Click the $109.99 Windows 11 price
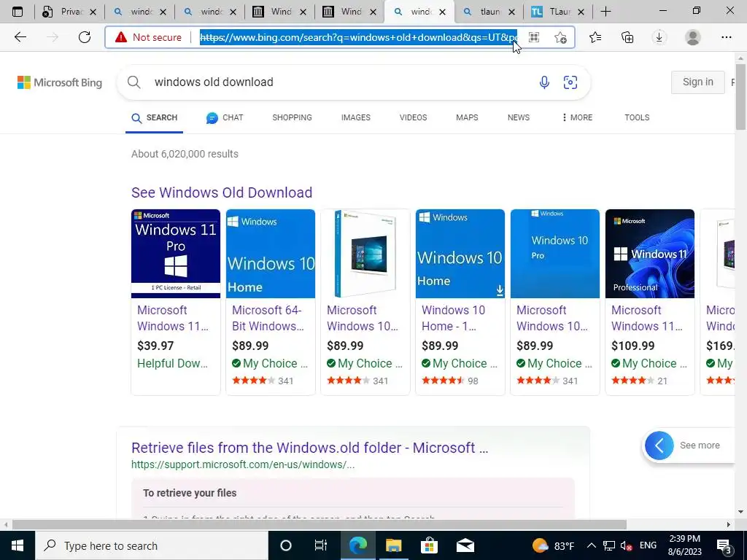Viewport: 747px width, 560px height. pyautogui.click(x=632, y=346)
